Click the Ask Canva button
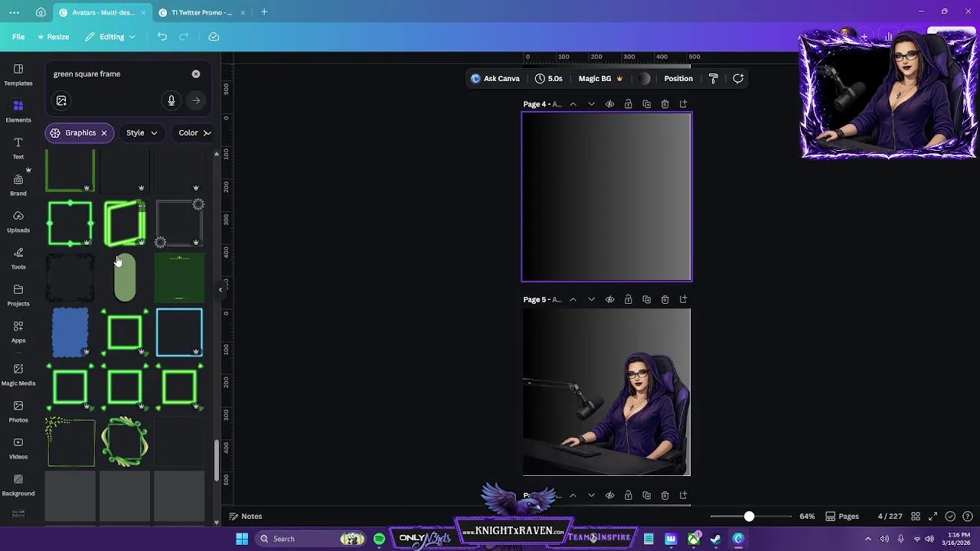This screenshot has height=551, width=980. (495, 78)
